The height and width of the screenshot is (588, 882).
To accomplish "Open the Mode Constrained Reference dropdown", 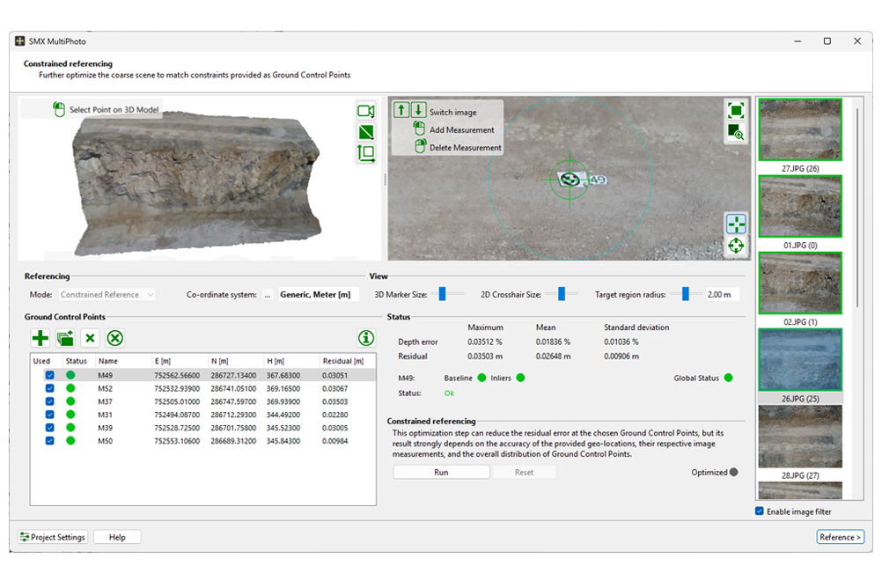I will coord(107,294).
